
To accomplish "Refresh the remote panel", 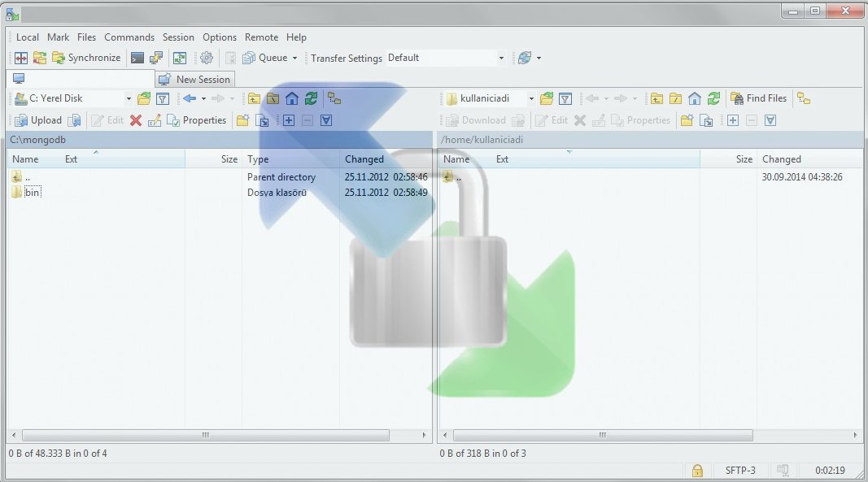I will click(713, 98).
